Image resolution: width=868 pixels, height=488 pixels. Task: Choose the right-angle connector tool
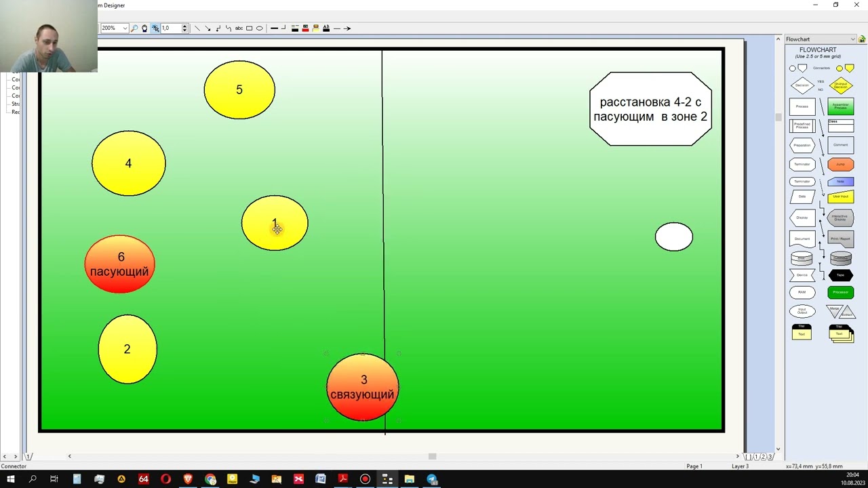pos(218,28)
